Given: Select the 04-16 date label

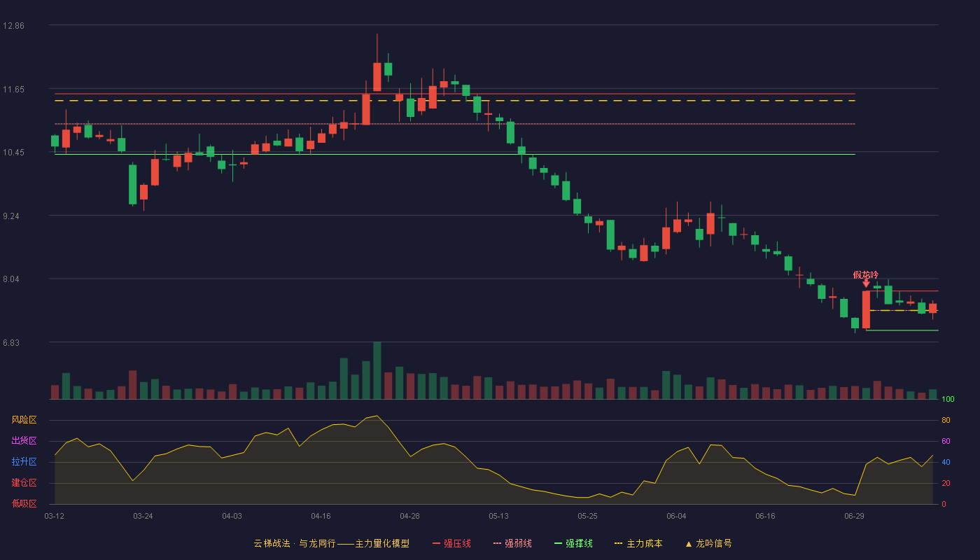Looking at the screenshot, I should 321,516.
